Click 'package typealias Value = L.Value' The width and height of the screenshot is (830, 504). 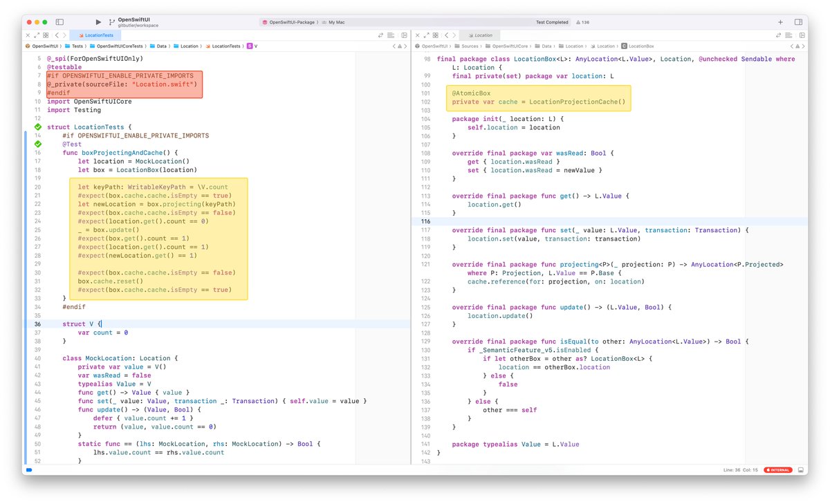click(x=515, y=444)
